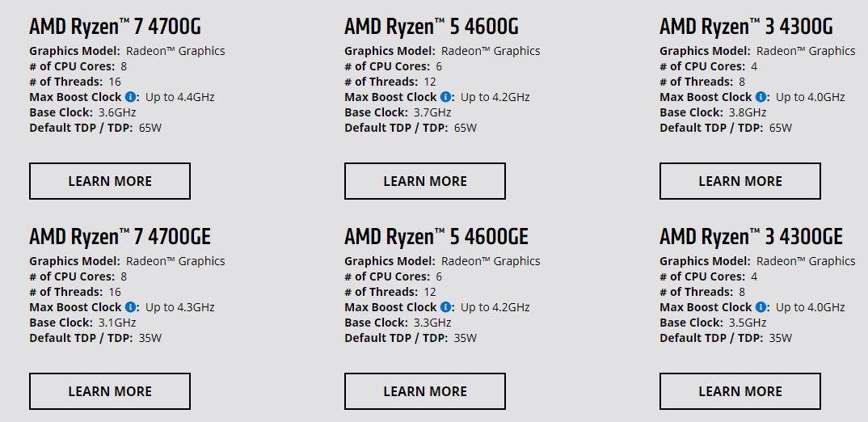This screenshot has height=422, width=868.
Task: Click info icon for Ryzen 7 4700G Max Boost Clock
Action: click(130, 97)
